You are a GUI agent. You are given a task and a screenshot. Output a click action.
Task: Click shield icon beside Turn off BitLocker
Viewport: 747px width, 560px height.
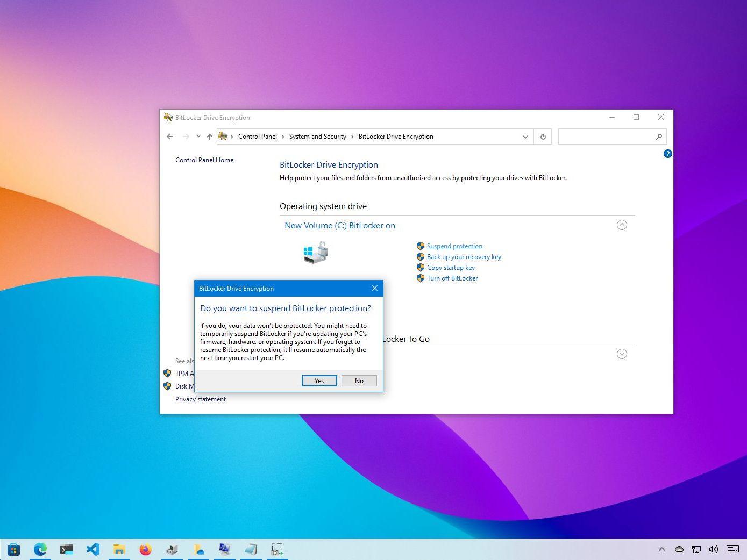pyautogui.click(x=421, y=278)
